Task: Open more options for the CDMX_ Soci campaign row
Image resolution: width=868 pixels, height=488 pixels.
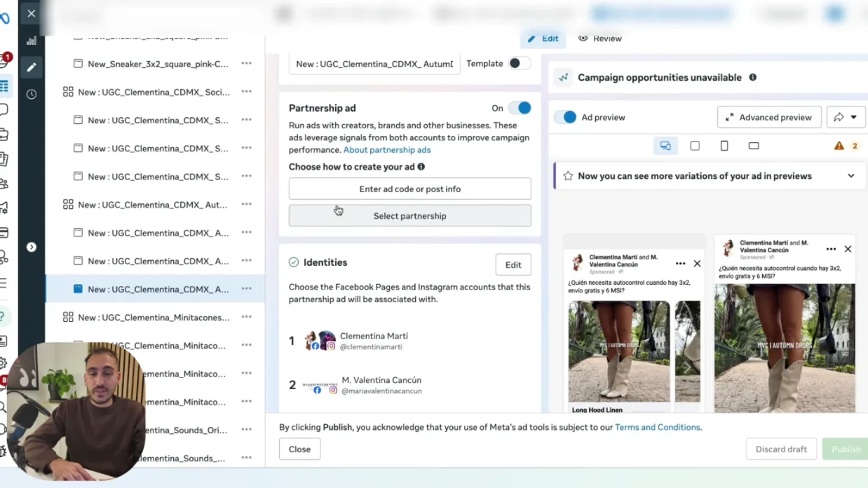Action: click(246, 91)
